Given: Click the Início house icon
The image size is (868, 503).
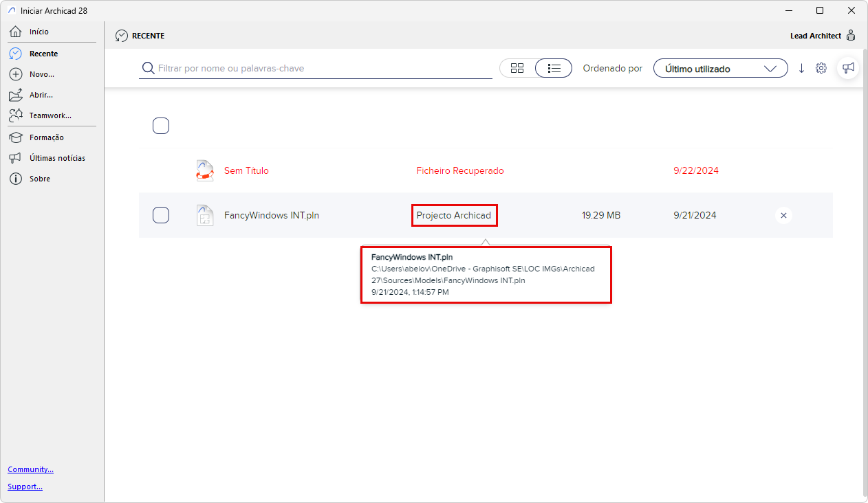Looking at the screenshot, I should (x=16, y=32).
